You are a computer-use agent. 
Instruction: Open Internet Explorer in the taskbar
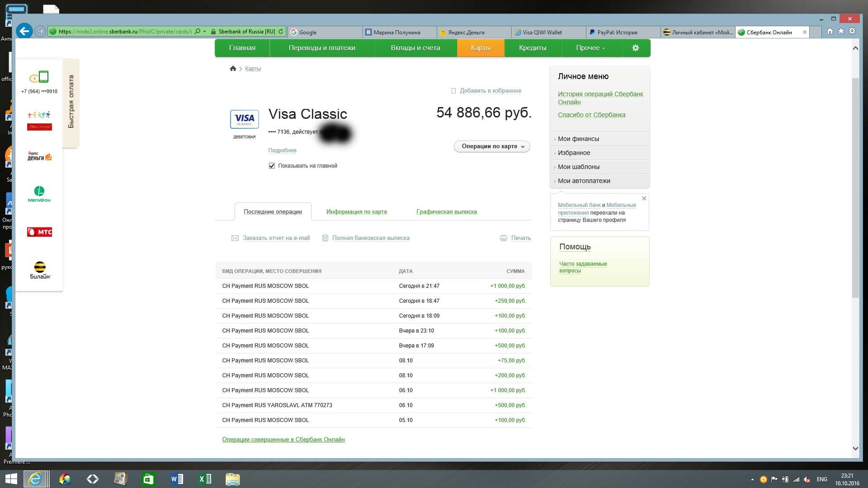[35, 479]
